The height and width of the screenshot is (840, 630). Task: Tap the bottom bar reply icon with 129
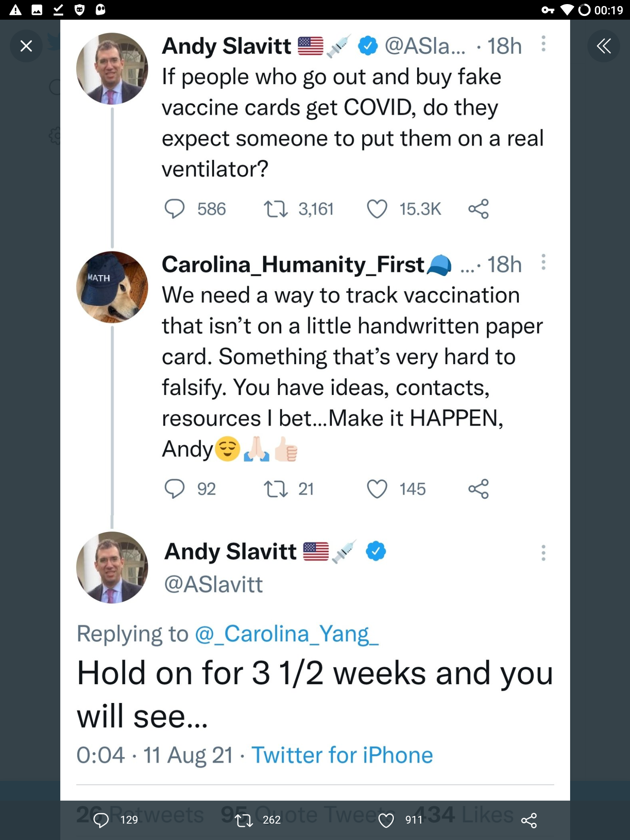(101, 820)
